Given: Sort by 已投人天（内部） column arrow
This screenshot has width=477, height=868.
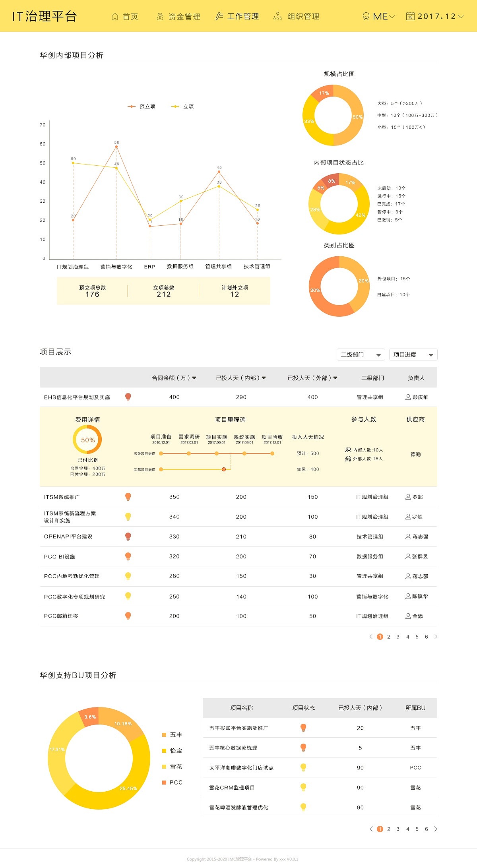Looking at the screenshot, I should (264, 378).
